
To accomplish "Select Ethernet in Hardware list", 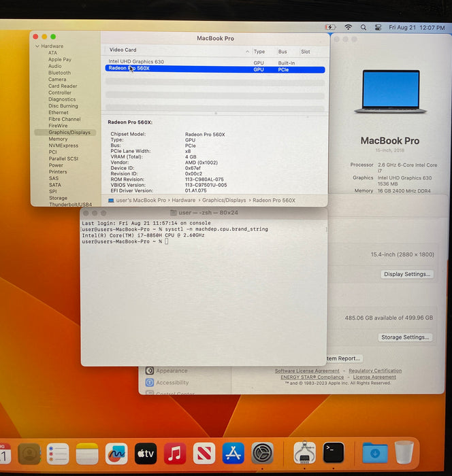I will 59,113.
